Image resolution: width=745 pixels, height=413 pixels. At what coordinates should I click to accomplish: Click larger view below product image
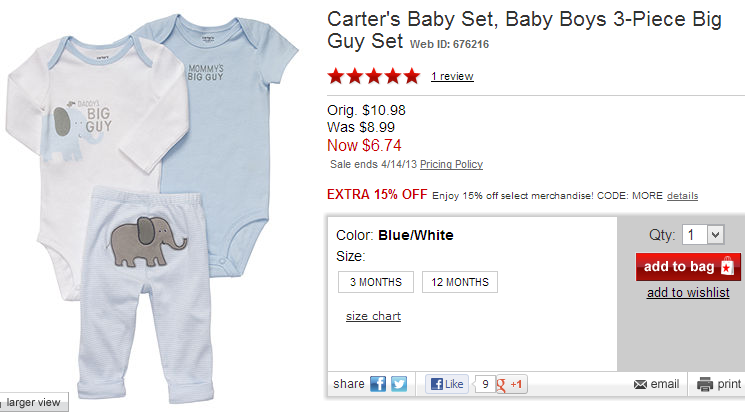tap(33, 403)
